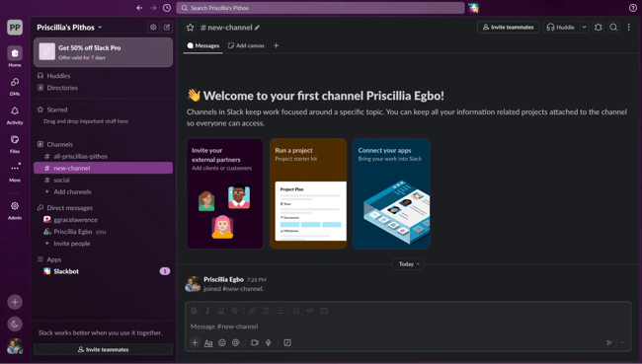The image size is (642, 364).
Task: Toggle ordered list formatting
Action: click(266, 311)
